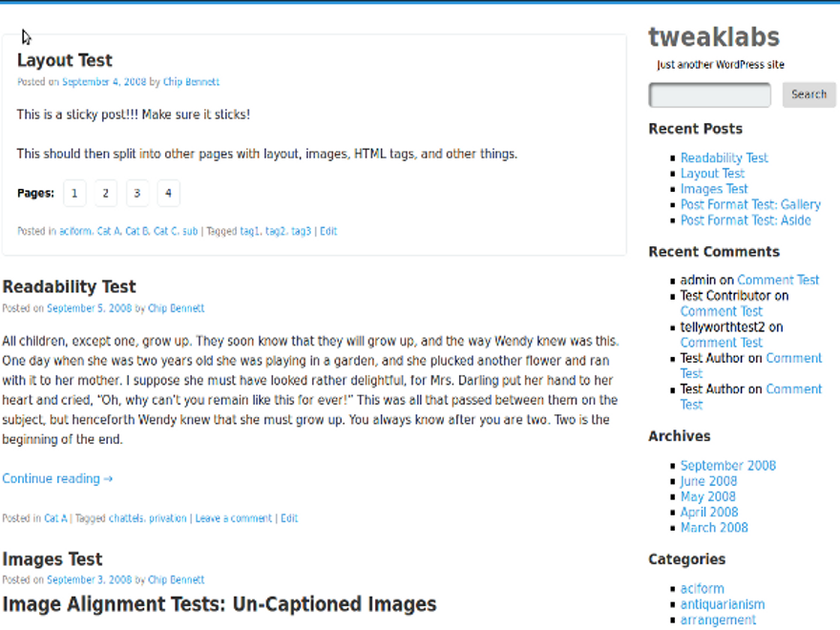
Task: Click inside the search input field
Action: tap(708, 94)
